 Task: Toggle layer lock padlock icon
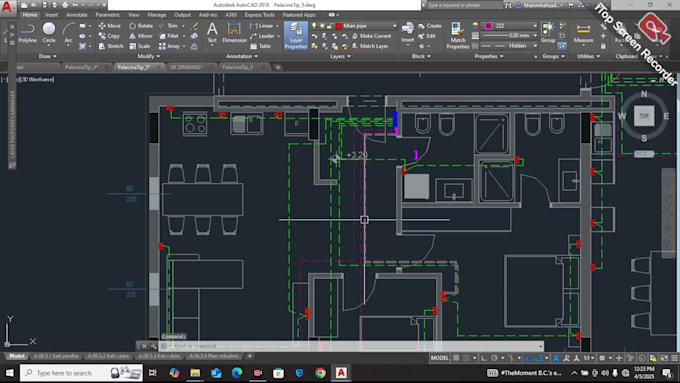coord(330,26)
